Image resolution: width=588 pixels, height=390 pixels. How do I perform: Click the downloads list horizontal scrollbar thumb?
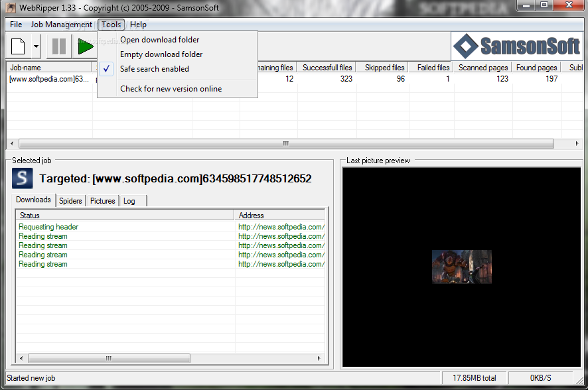[109, 359]
